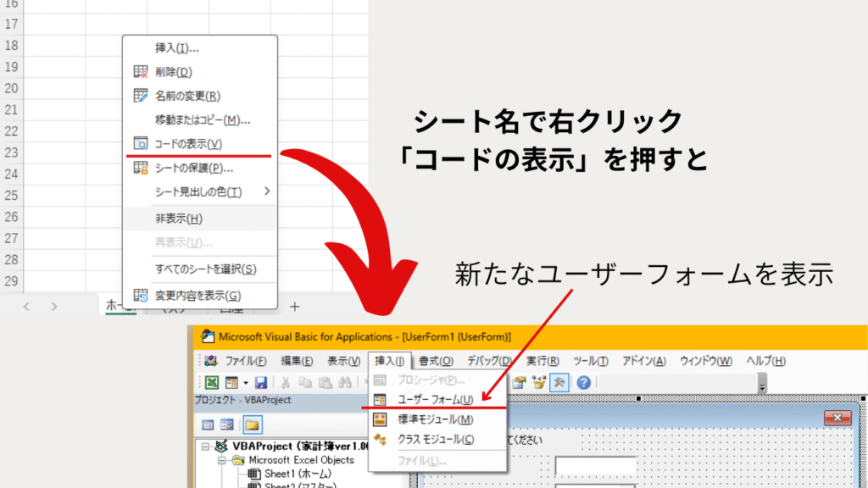Click the Find binoculars toolbar icon
The width and height of the screenshot is (868, 488).
point(345,382)
